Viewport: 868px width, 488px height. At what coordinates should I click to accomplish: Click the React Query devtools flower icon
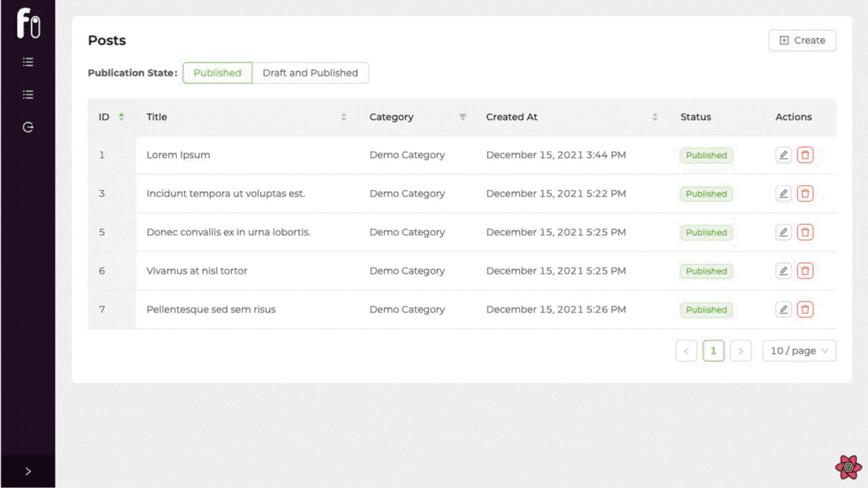(848, 468)
